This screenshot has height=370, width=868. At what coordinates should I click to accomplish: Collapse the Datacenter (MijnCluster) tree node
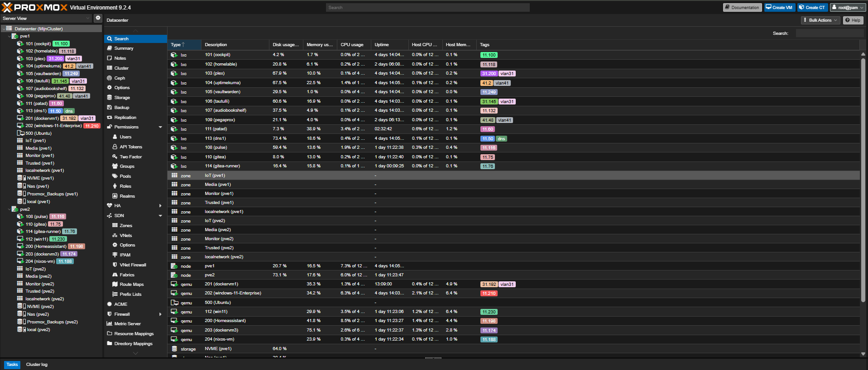[4, 28]
